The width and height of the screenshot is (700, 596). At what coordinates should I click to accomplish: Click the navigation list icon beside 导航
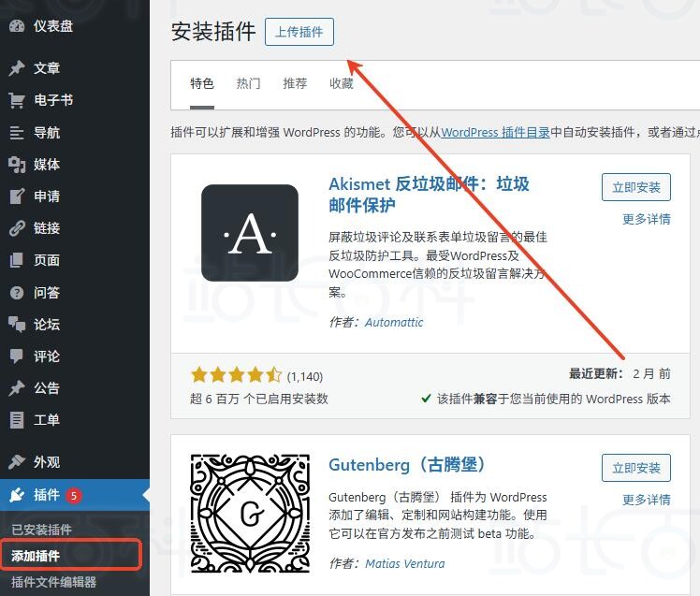(17, 133)
